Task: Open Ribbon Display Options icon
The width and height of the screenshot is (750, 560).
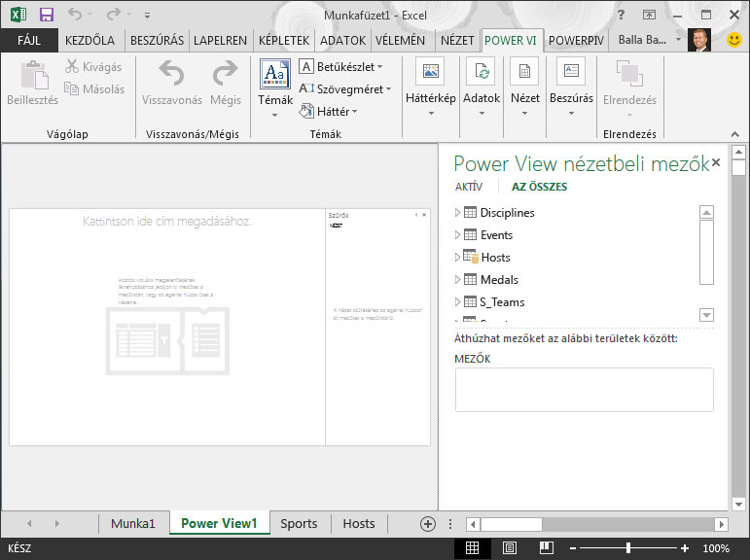Action: click(649, 15)
